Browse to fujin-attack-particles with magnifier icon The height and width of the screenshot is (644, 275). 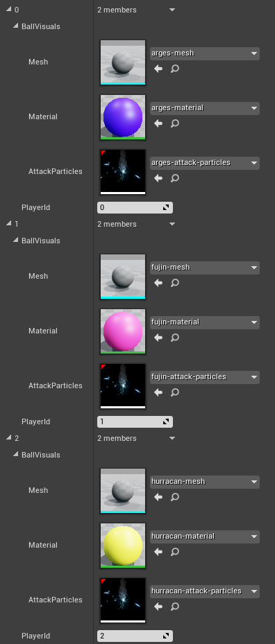coord(175,392)
